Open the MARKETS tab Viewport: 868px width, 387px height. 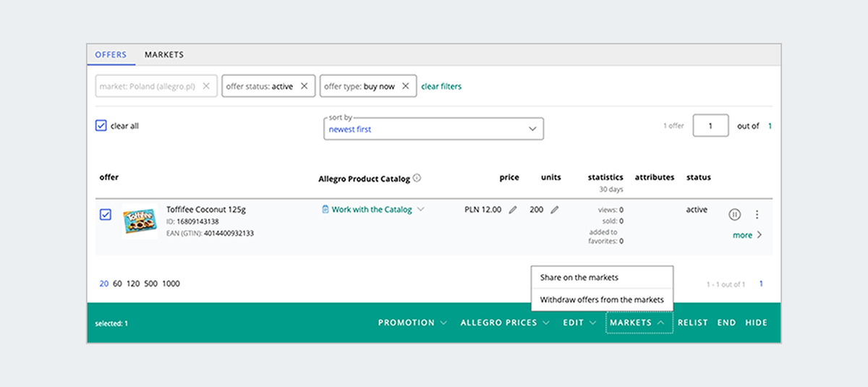164,54
